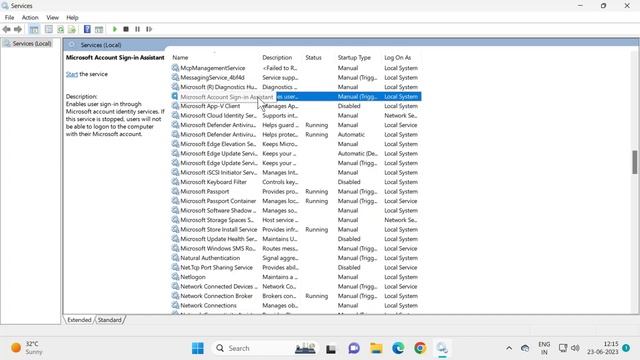Click gear icon beside Netlogon
This screenshot has height=360, width=640.
[175, 277]
